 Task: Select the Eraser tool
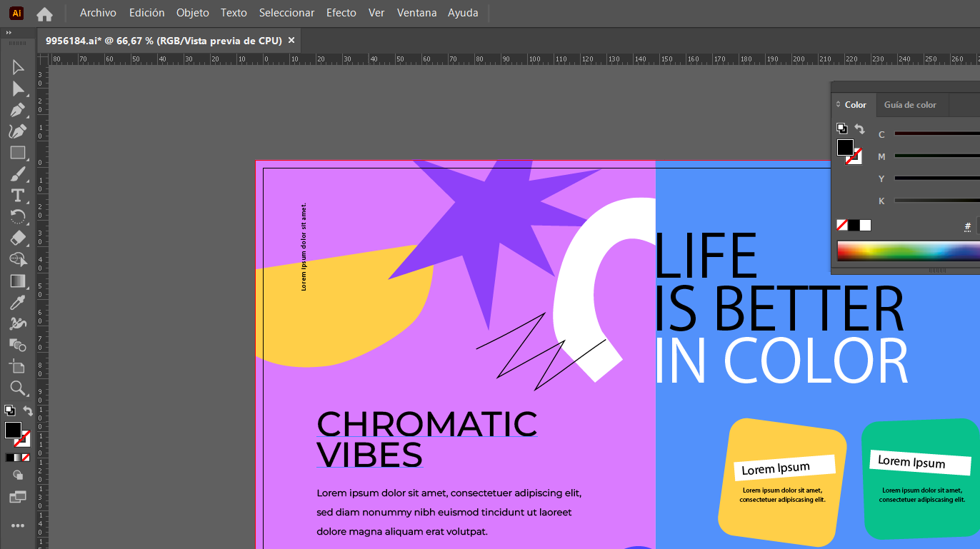[x=18, y=238]
